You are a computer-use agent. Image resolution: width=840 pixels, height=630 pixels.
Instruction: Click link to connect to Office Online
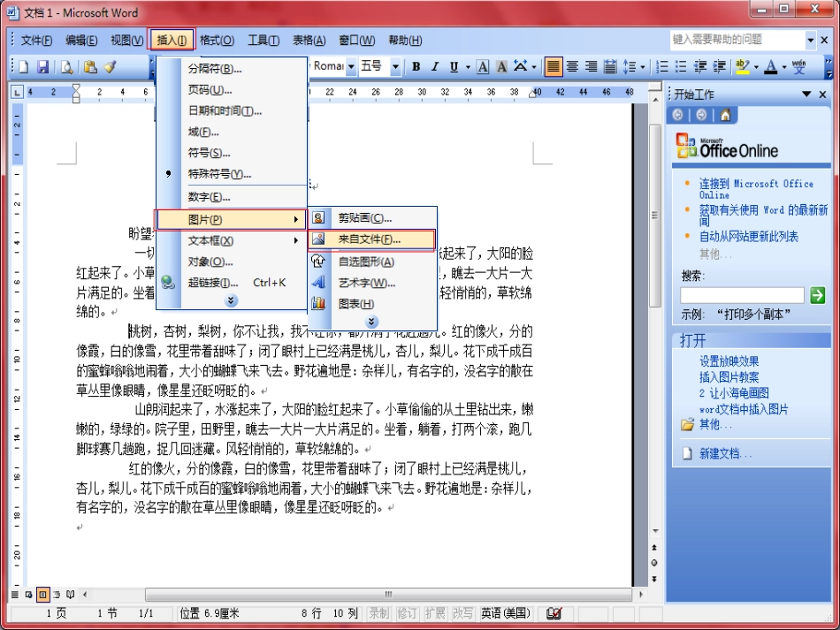pyautogui.click(x=756, y=189)
